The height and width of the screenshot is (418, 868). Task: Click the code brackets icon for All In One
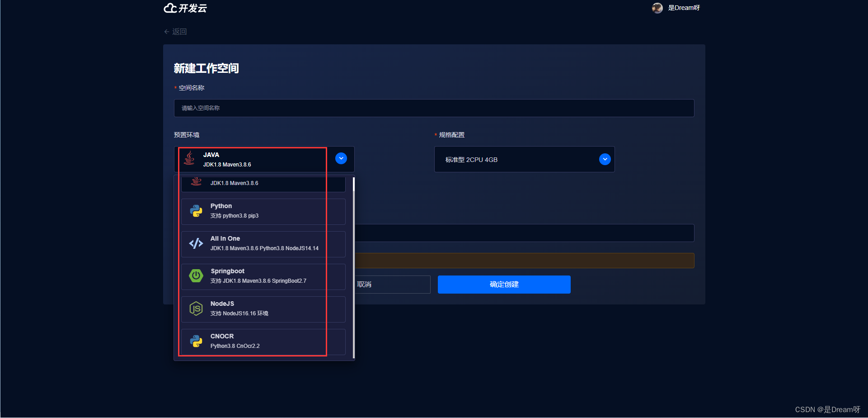pos(196,243)
